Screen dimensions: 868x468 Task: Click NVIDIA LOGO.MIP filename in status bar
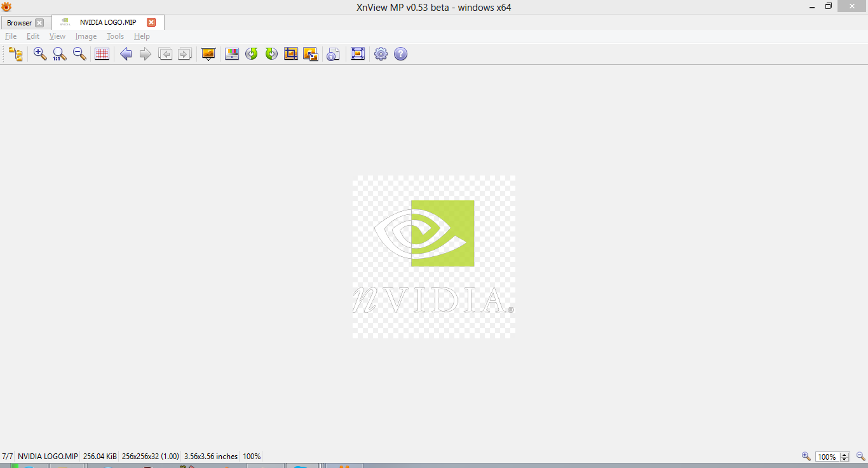click(x=48, y=457)
